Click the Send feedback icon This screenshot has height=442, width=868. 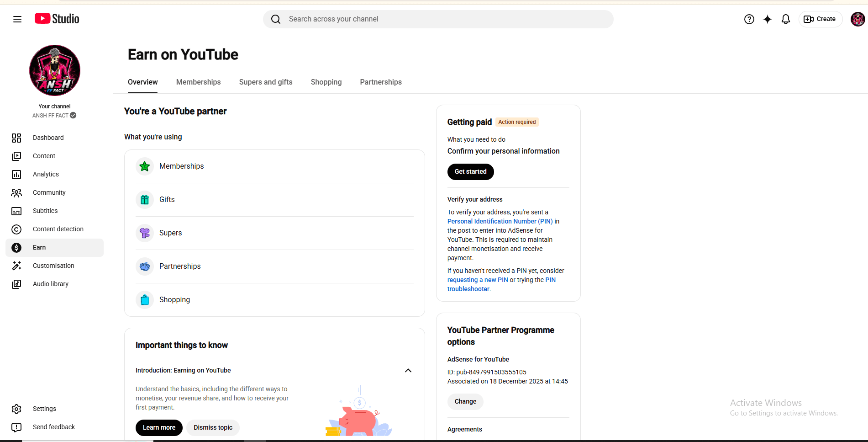point(16,427)
